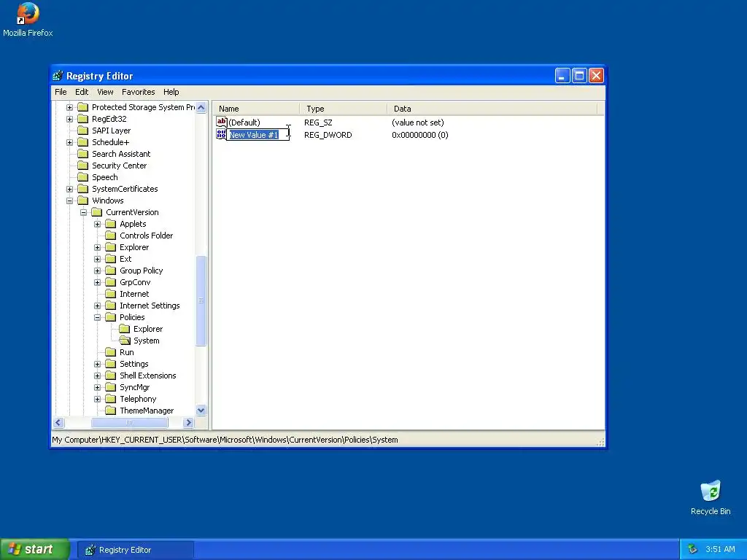Expand the Settings tree node
Viewport: 747px width, 560px height.
click(x=97, y=365)
